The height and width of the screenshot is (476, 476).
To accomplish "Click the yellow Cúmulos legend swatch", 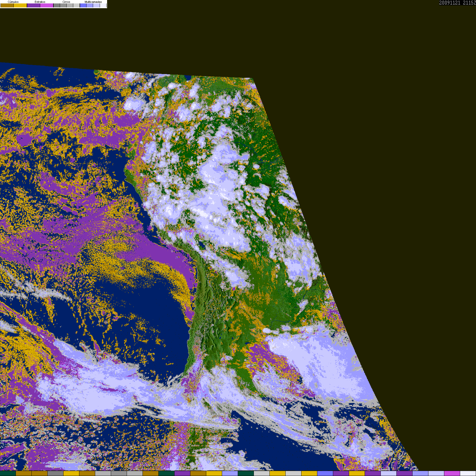I will point(20,5).
